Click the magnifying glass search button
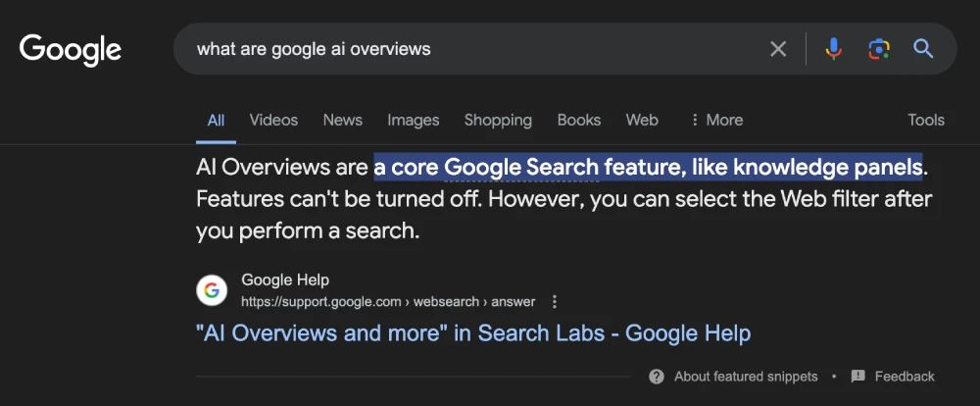 pos(923,49)
